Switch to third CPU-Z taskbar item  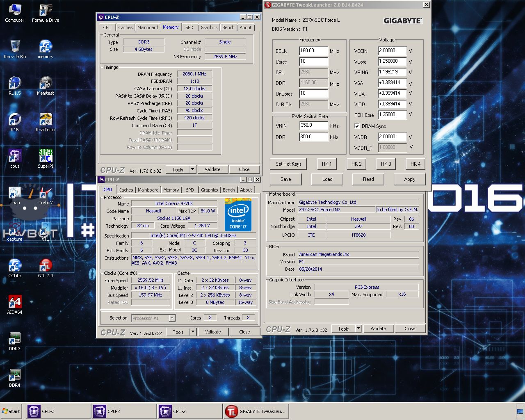pos(190,411)
